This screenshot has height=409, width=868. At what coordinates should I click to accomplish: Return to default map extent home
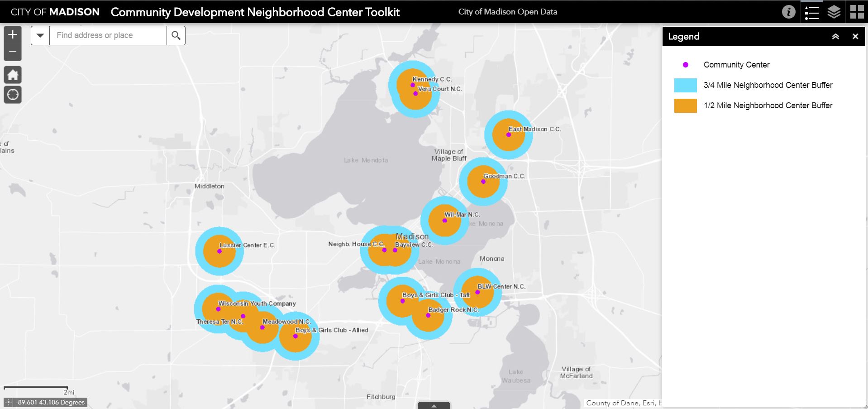(13, 75)
